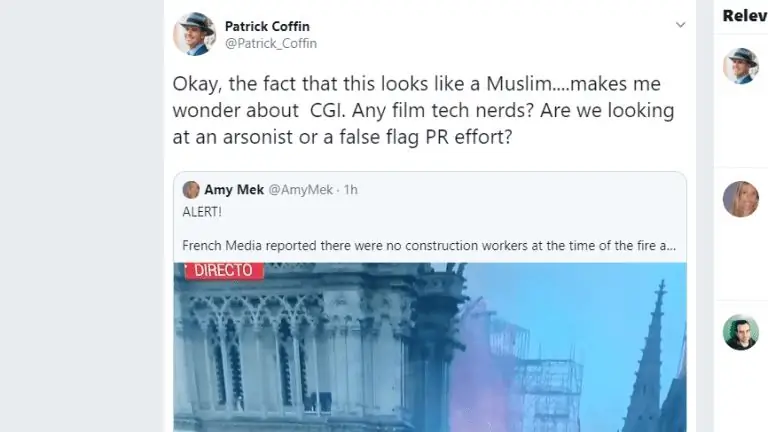Click the hat-wearing avatar in the right sidebar

click(x=741, y=66)
